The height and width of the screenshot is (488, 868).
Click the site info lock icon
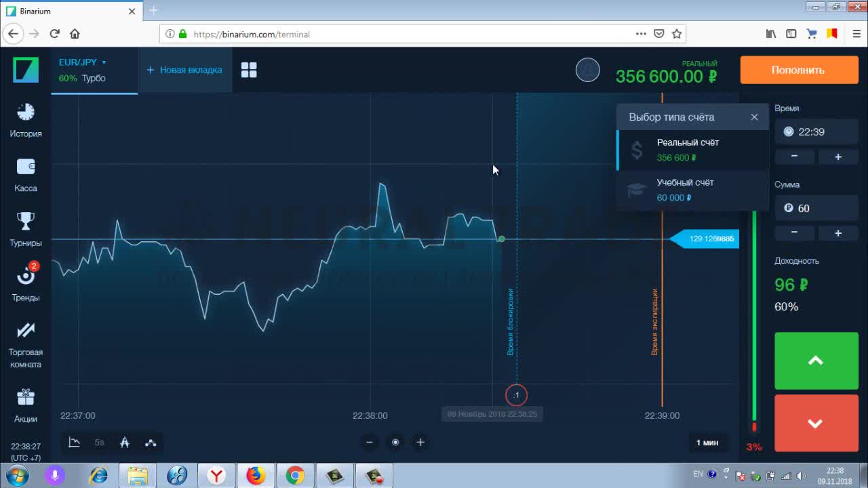click(182, 34)
